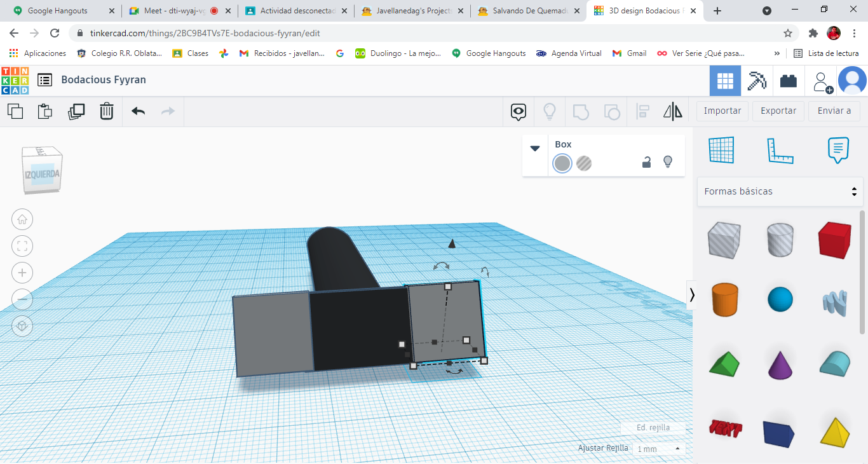Click the Show all lightbulb icon in toolbar
Screen dimensions: 868x464
[x=550, y=112]
